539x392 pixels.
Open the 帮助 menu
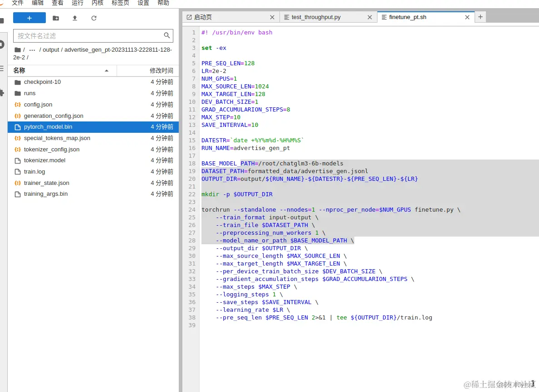coord(163,3)
